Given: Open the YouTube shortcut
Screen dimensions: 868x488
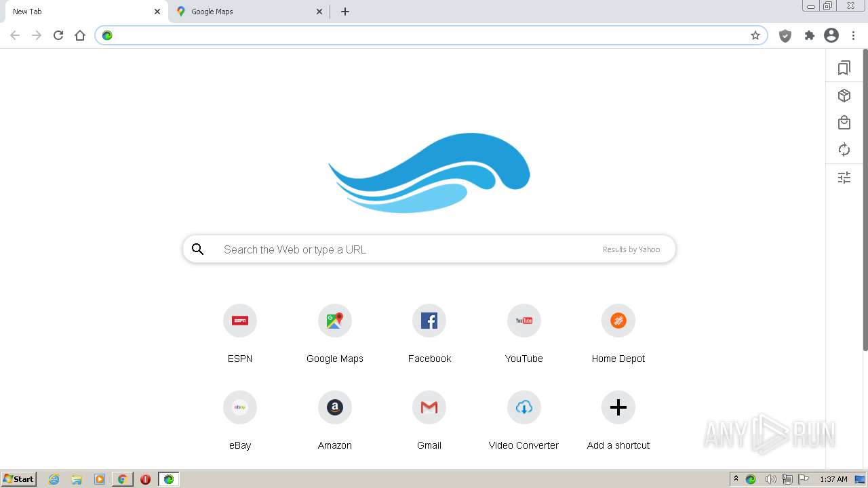Looking at the screenshot, I should (x=524, y=321).
